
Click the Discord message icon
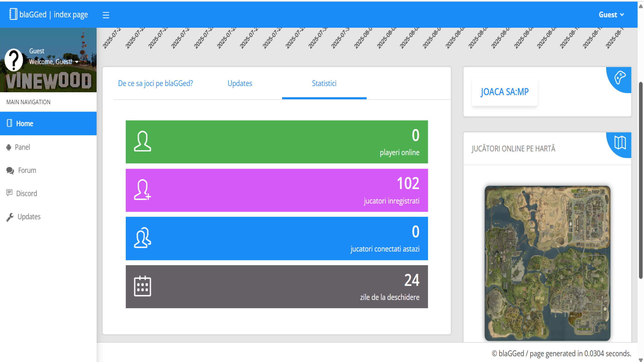(x=9, y=193)
